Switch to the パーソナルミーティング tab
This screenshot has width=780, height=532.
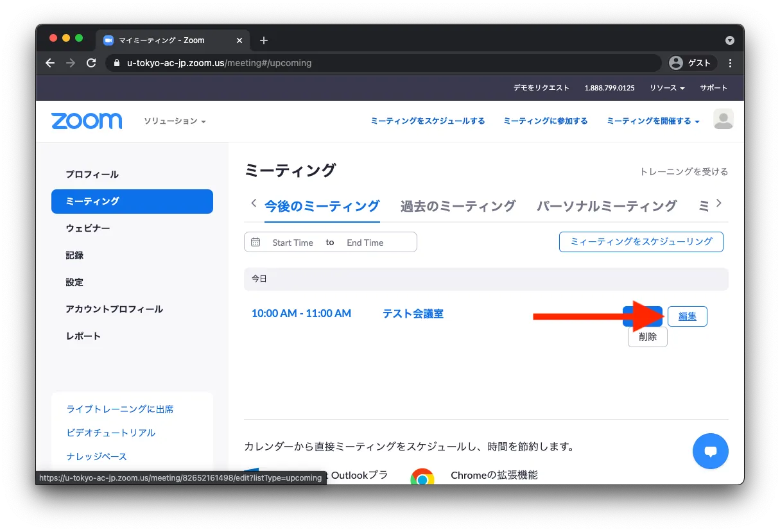click(x=606, y=206)
